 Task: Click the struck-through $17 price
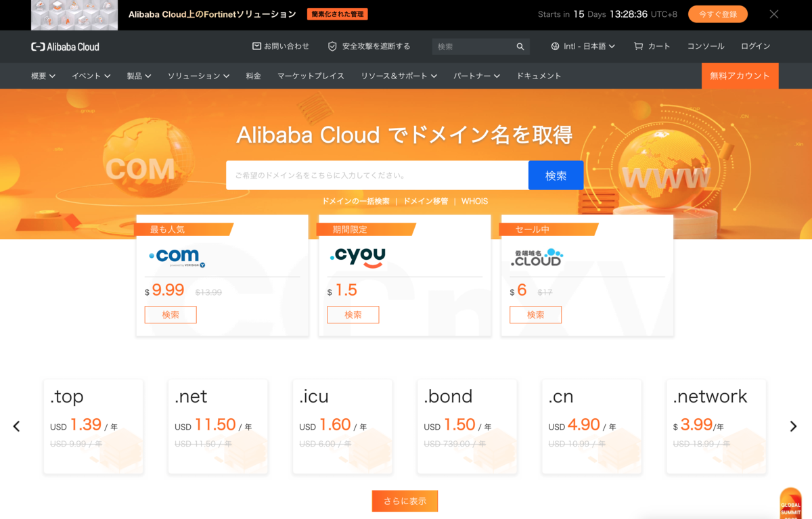tap(545, 292)
